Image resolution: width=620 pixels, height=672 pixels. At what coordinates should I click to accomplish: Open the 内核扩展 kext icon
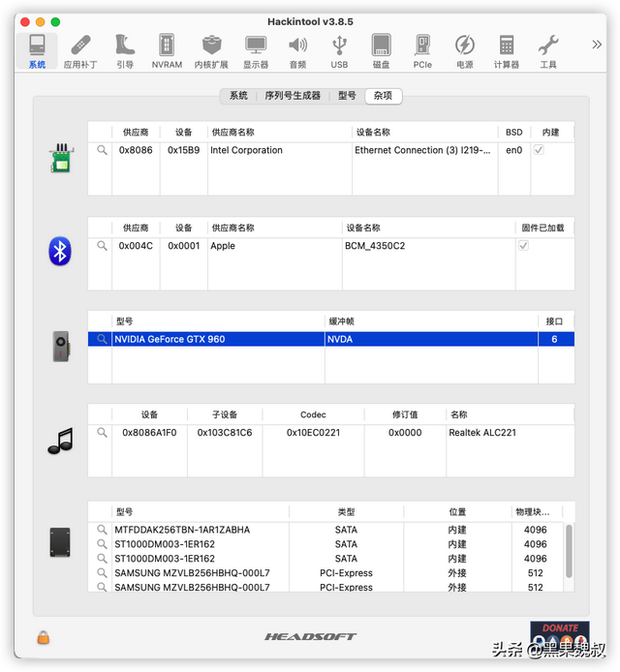(211, 51)
